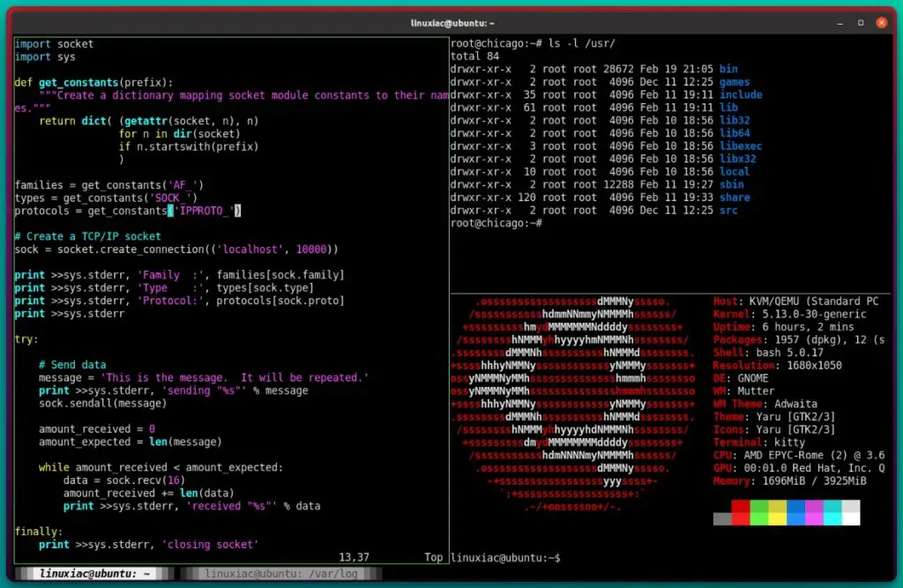Click the 'IPPROTO_' string in editor

(204, 211)
